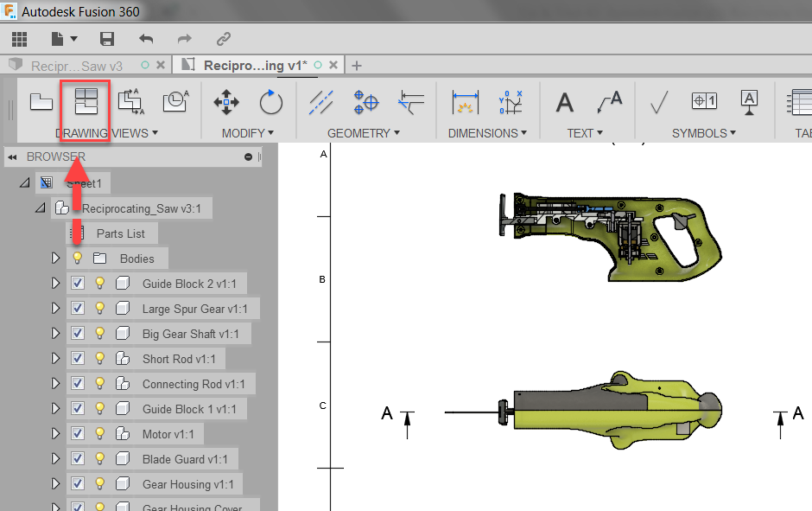Screen dimensions: 812x511
Task: Activate the Dimension tool
Action: click(x=466, y=102)
